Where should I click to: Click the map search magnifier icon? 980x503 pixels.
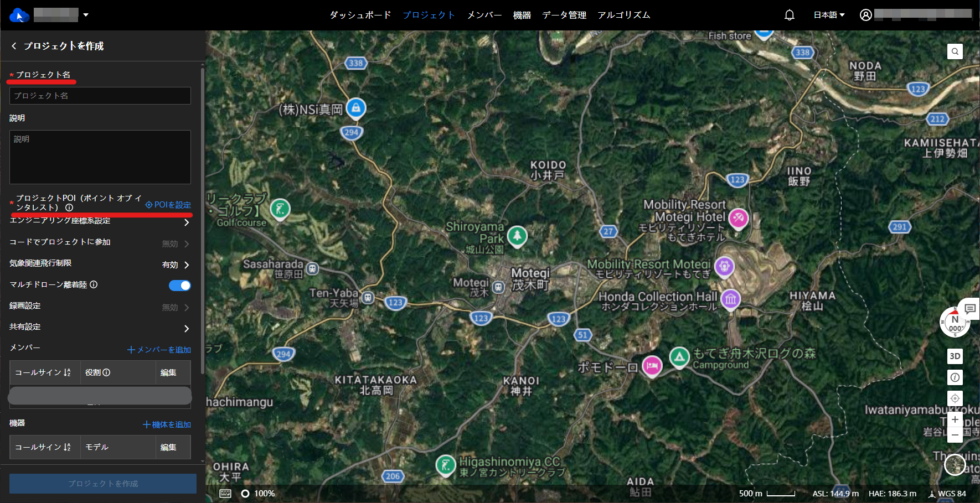pyautogui.click(x=955, y=51)
